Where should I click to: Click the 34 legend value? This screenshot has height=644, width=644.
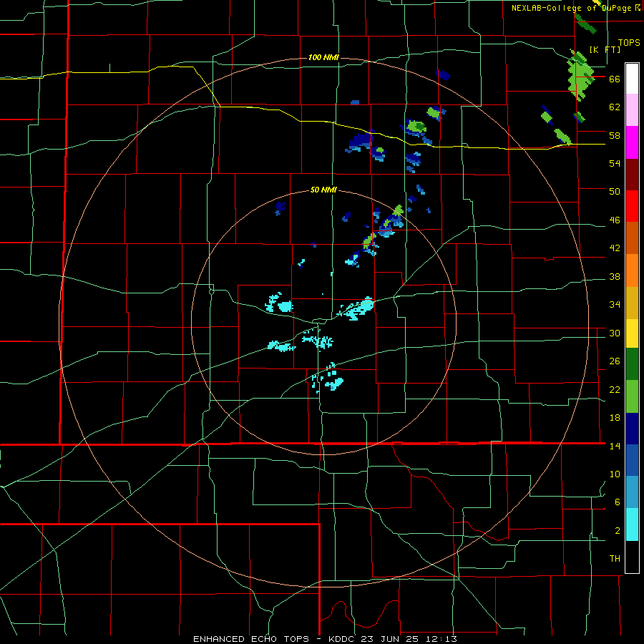615,305
